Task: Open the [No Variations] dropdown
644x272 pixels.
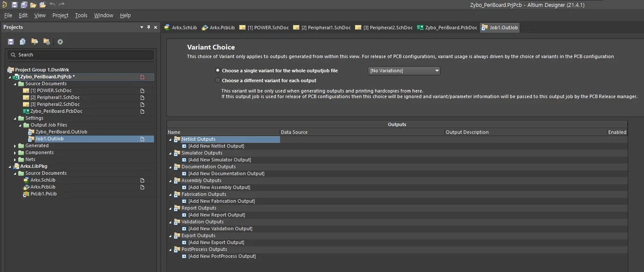Action: [404, 71]
